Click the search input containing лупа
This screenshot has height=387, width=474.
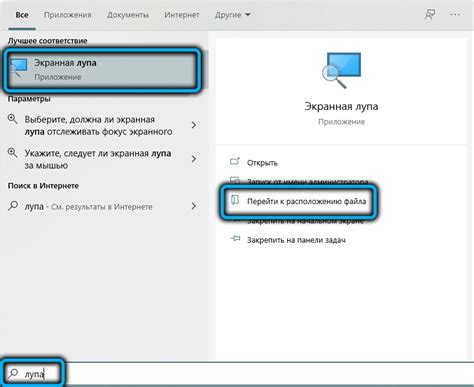[237, 374]
